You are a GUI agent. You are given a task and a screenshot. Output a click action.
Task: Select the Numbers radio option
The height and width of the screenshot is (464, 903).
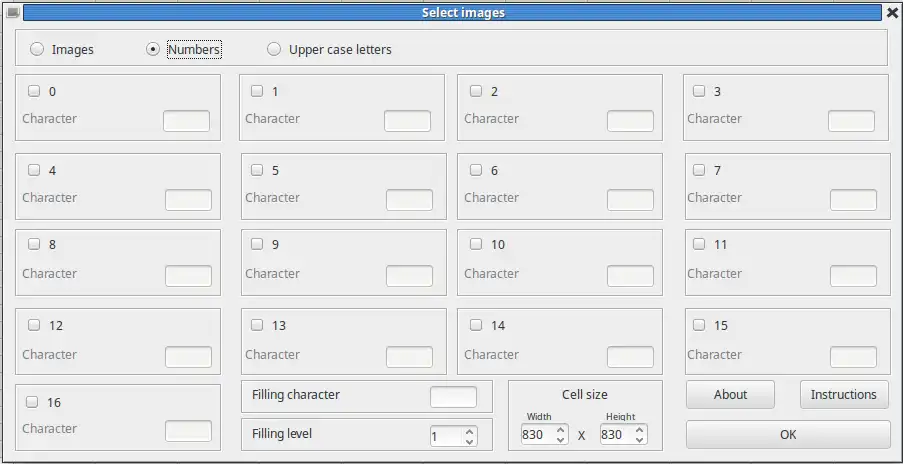point(153,49)
